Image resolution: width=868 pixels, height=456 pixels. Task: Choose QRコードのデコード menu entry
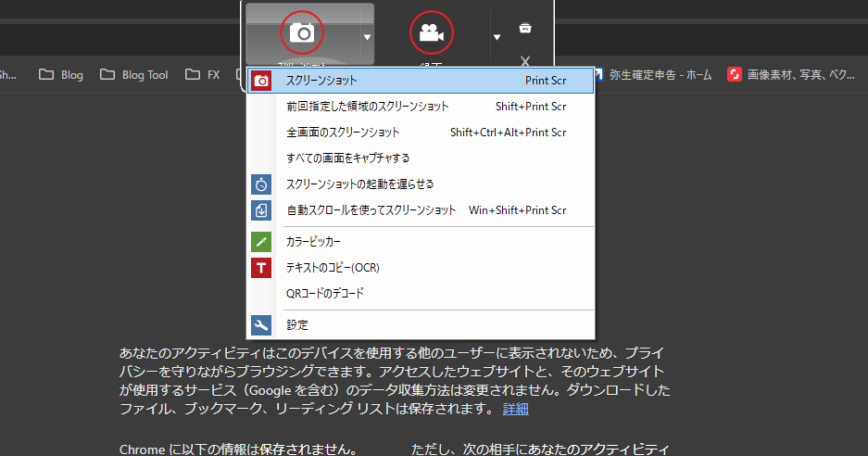point(325,294)
